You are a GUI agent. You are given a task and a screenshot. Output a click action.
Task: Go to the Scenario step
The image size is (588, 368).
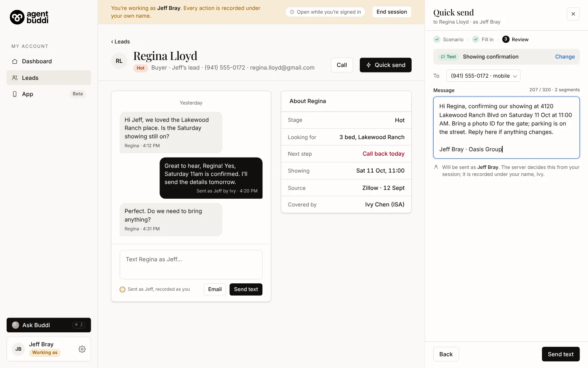(x=449, y=39)
